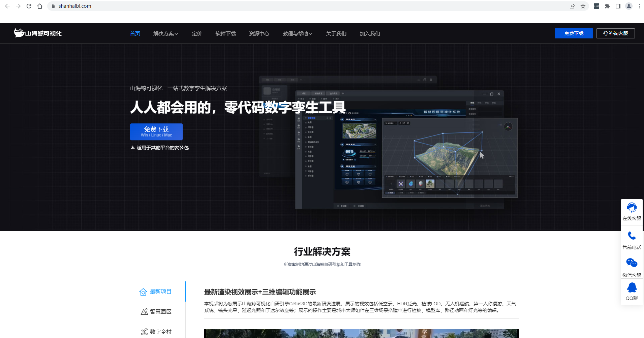This screenshot has width=644, height=338.
Task: Open the 加入我们 nav item
Action: point(370,33)
